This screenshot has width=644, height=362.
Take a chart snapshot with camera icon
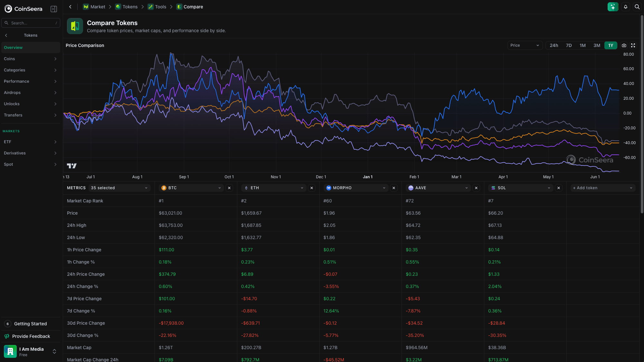(x=624, y=45)
